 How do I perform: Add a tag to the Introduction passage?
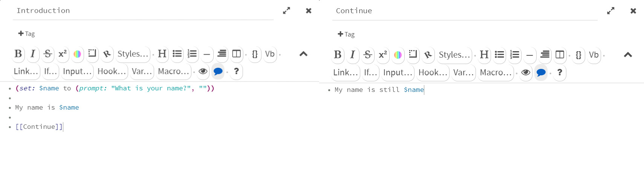pos(26,34)
